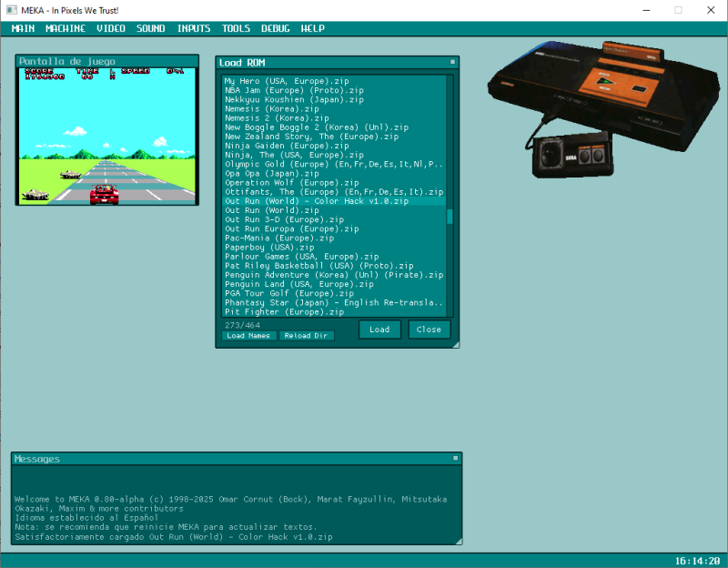Minimize the MEKA window
Screen dimensions: 728x568
click(x=646, y=10)
